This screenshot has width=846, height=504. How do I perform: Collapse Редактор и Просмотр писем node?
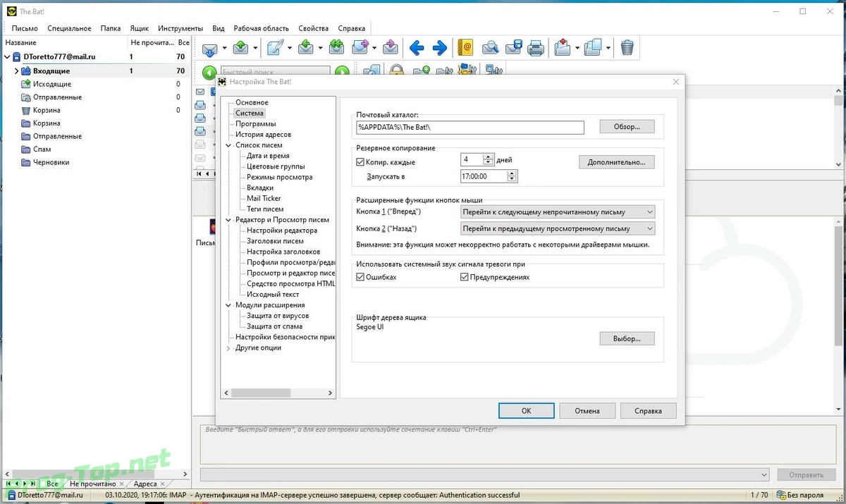[228, 220]
